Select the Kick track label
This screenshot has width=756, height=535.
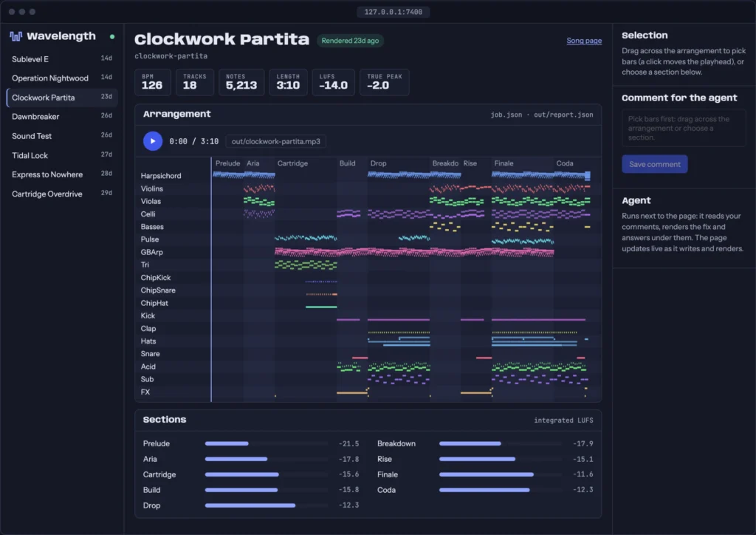[x=148, y=316]
